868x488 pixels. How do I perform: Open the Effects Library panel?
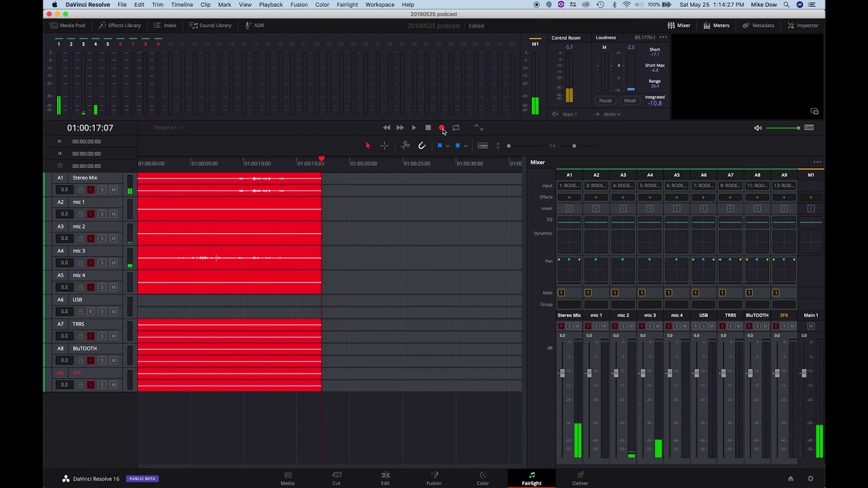tap(119, 25)
